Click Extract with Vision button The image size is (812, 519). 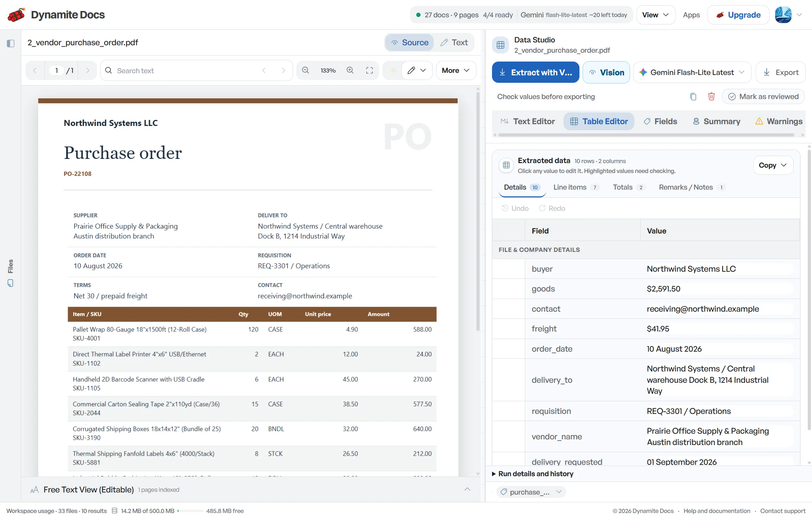pyautogui.click(x=536, y=72)
